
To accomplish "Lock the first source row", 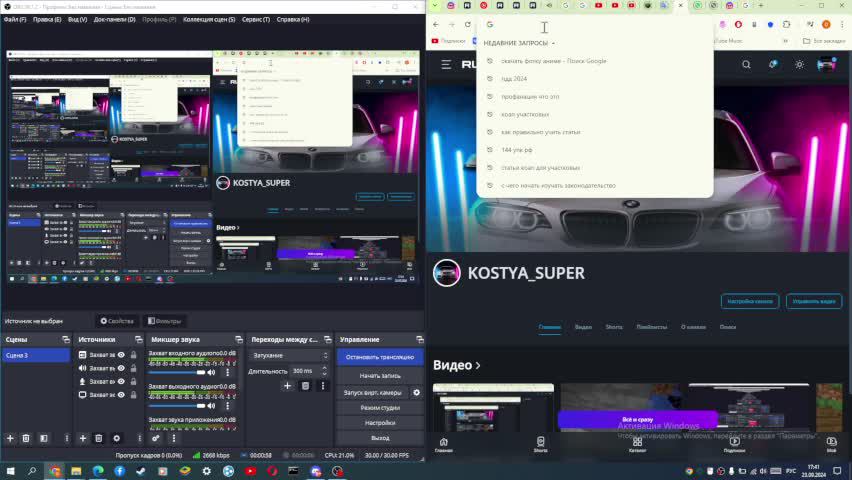I will tap(133, 355).
